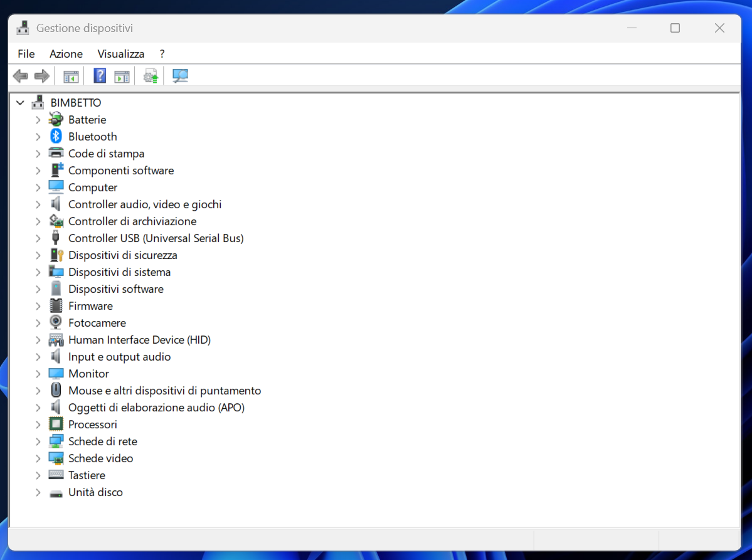
Task: Click the Gestione dispositivi title bar icon
Action: (x=23, y=28)
